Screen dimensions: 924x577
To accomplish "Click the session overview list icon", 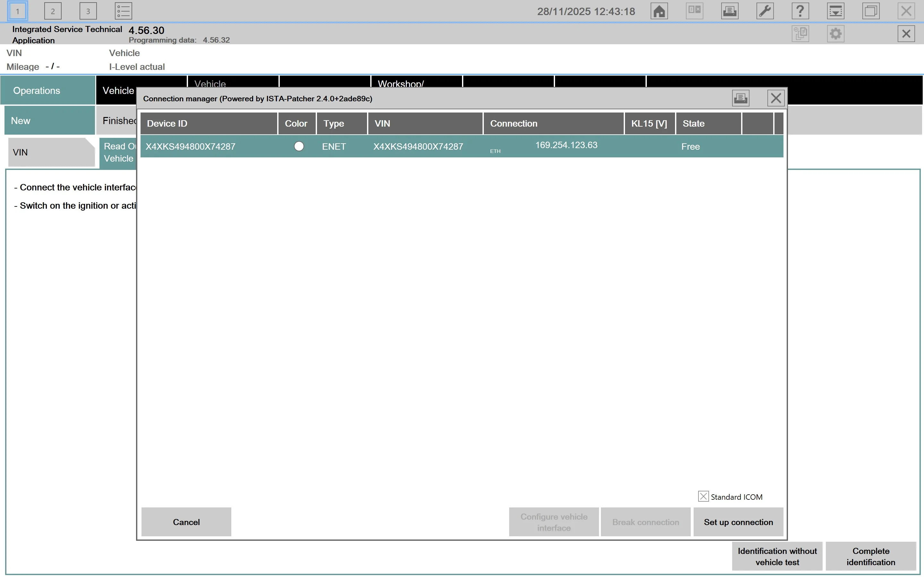I will (123, 11).
